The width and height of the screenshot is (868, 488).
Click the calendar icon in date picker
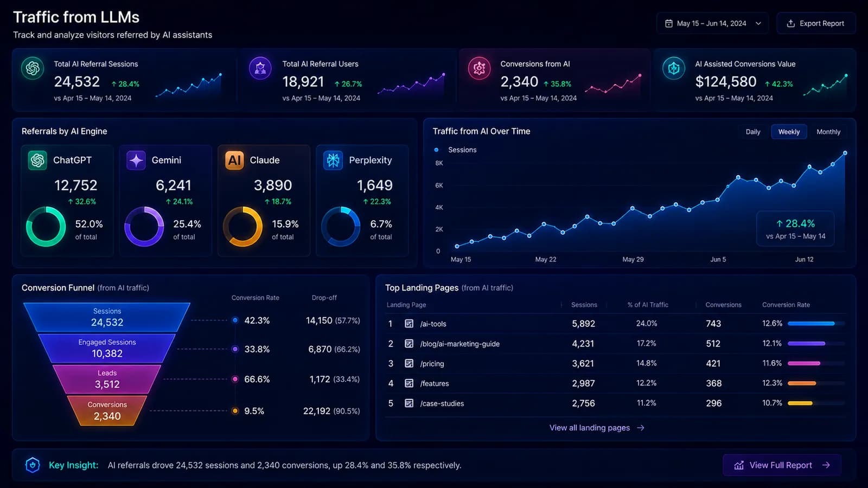(x=669, y=23)
